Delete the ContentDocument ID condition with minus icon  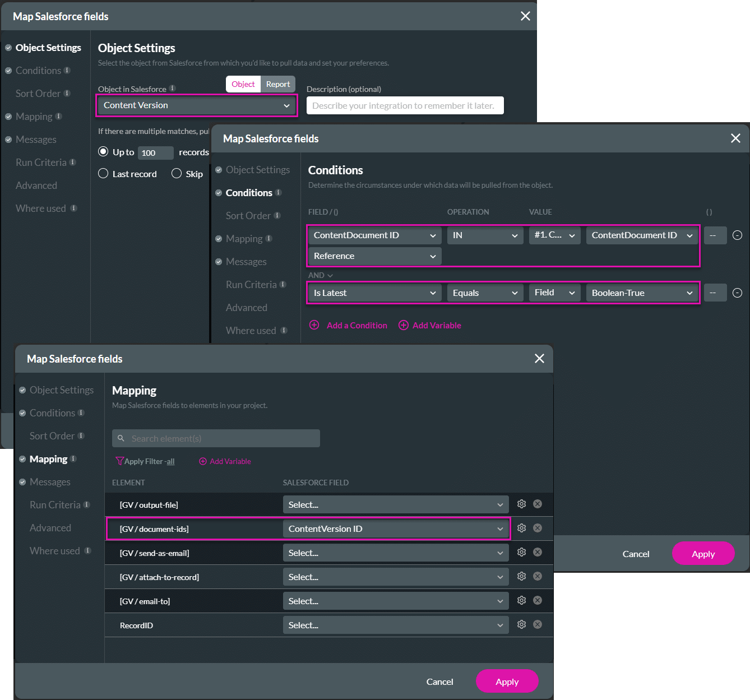click(x=738, y=235)
